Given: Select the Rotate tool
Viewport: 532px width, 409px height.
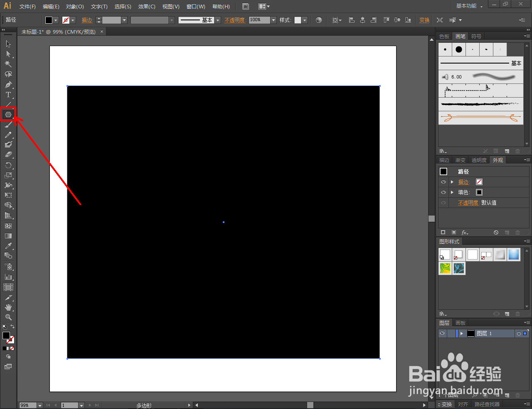Looking at the screenshot, I should pos(8,165).
